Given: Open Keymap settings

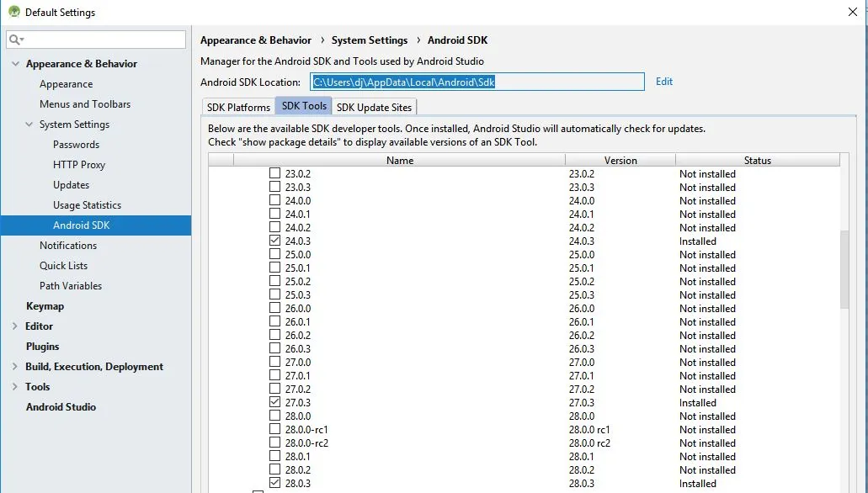Looking at the screenshot, I should coord(45,306).
